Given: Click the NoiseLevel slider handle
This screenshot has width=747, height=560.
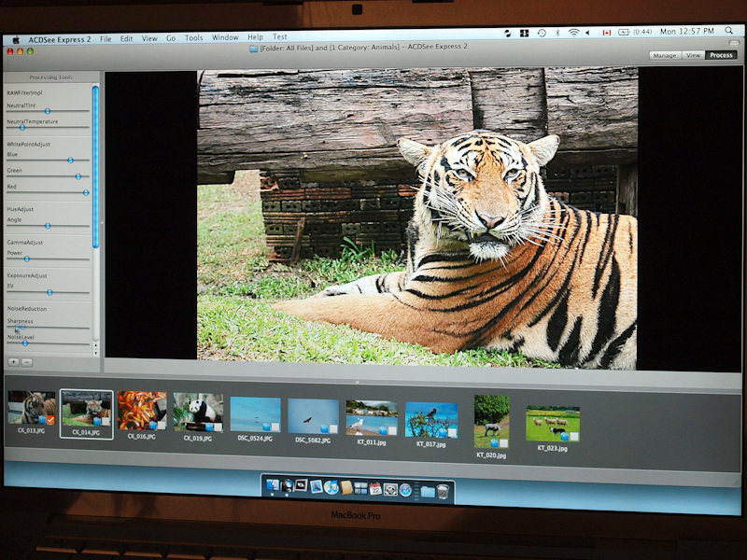Looking at the screenshot, I should click(x=25, y=343).
